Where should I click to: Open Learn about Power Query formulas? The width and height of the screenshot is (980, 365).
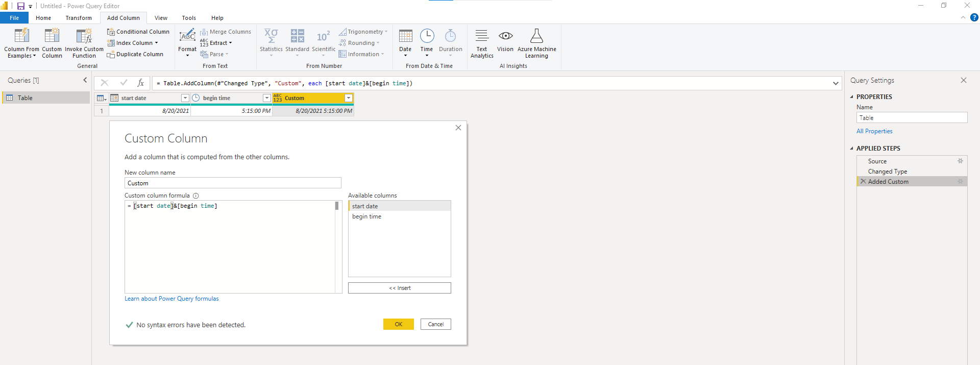[x=171, y=299]
